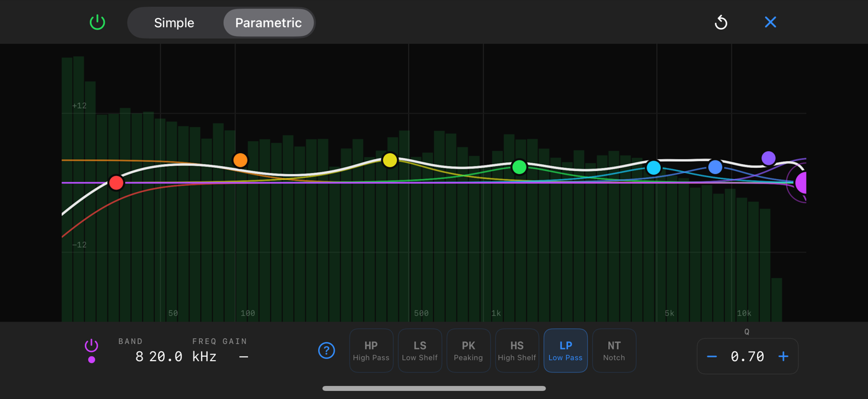This screenshot has height=399, width=868.
Task: Increase Q with the plus button
Action: (x=783, y=356)
